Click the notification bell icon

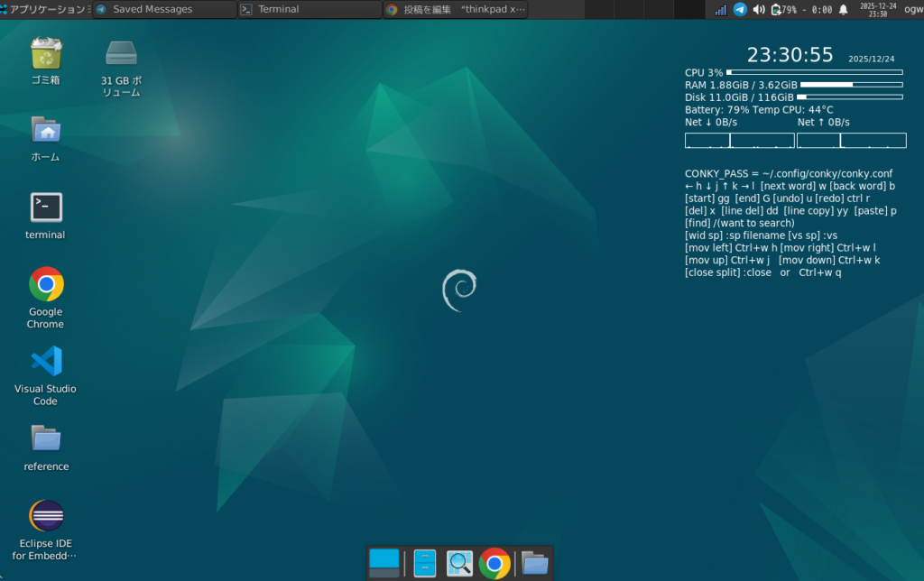(844, 10)
